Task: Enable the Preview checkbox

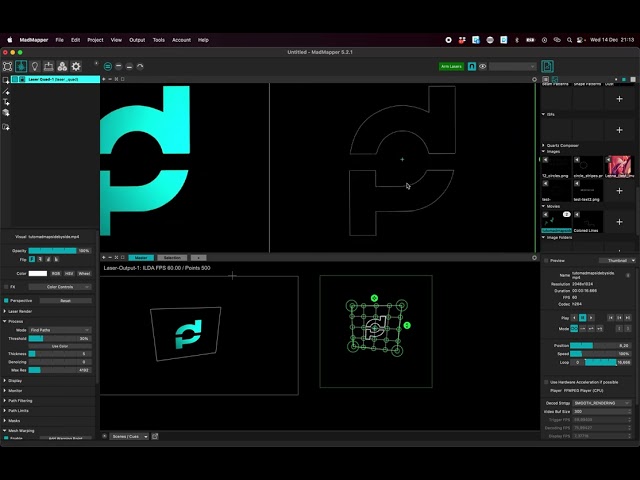Action: pyautogui.click(x=546, y=260)
